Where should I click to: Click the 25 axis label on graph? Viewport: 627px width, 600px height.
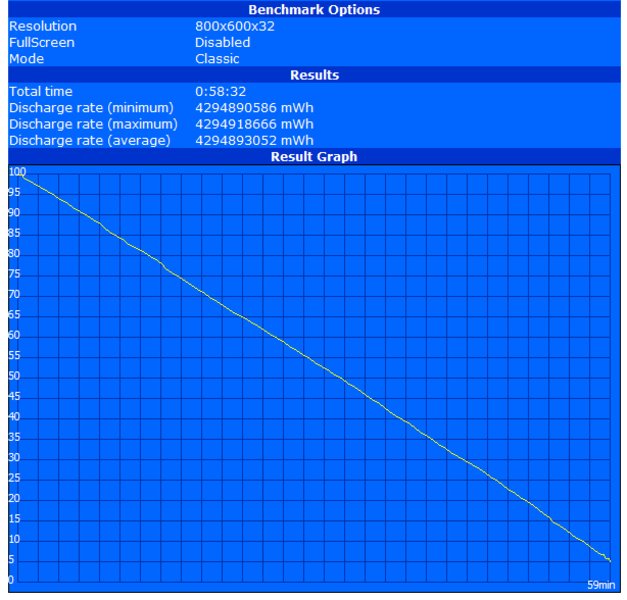click(x=14, y=478)
